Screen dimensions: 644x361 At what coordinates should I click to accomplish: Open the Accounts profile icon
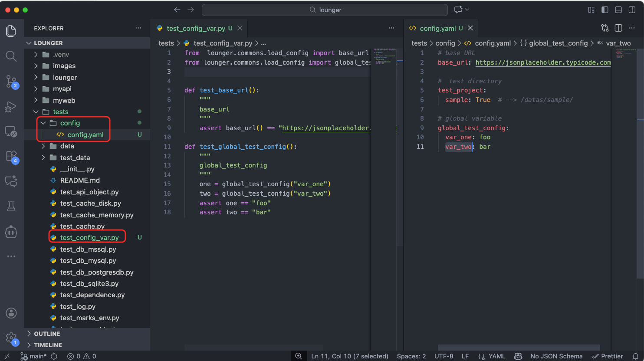11,313
